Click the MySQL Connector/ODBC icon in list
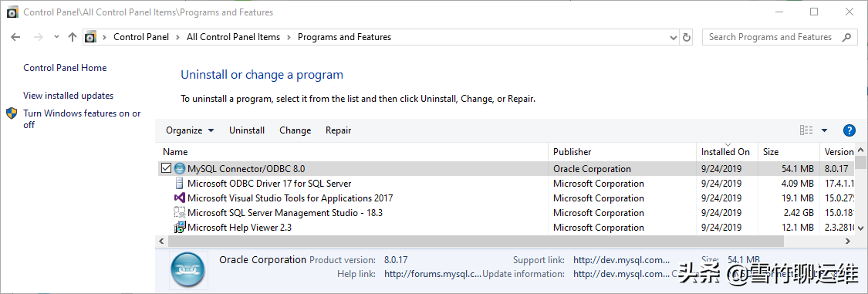Image resolution: width=868 pixels, height=294 pixels. click(180, 168)
